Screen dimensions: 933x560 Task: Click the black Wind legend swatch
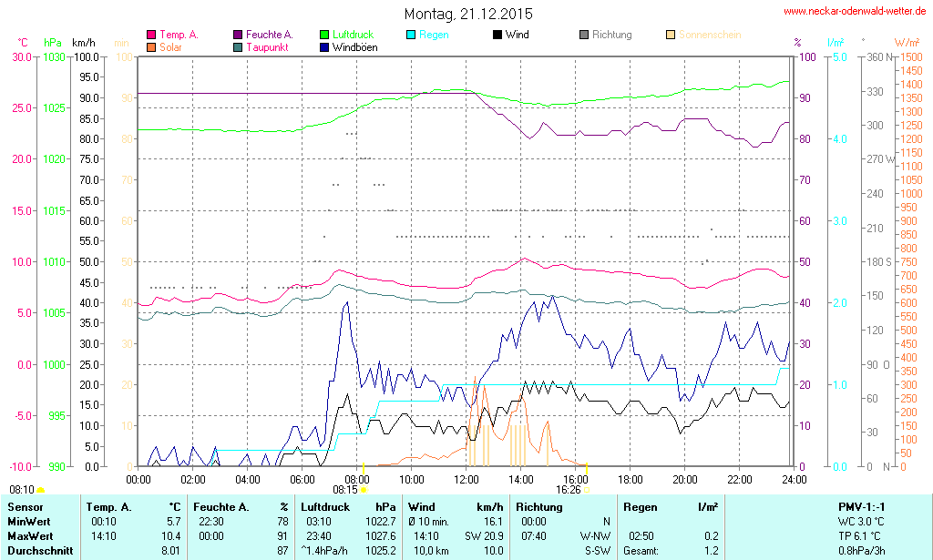pos(497,35)
